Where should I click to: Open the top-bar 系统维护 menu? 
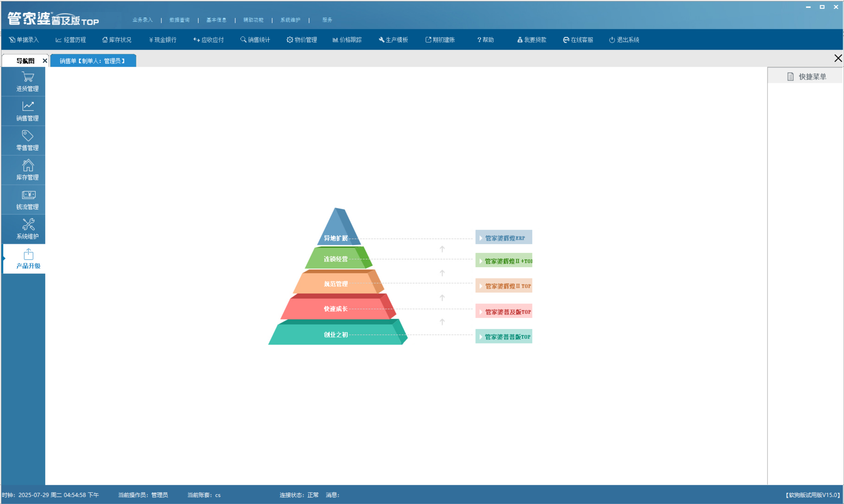coord(290,20)
